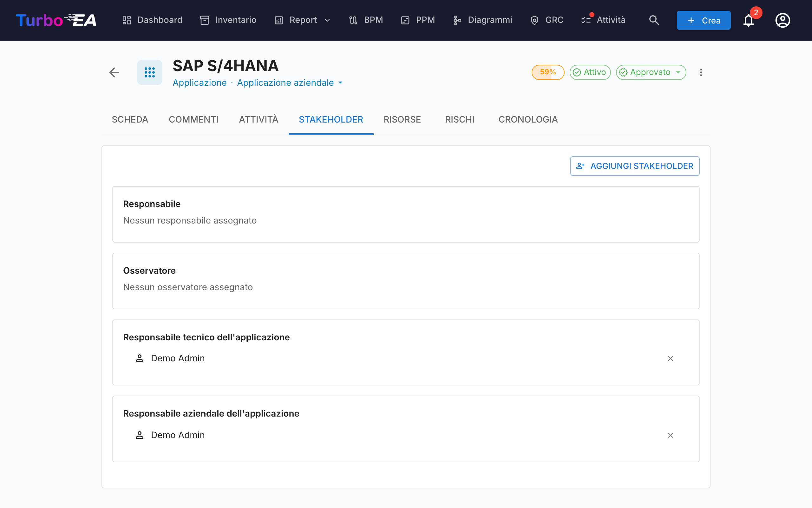
Task: Click the 59% completeness indicator
Action: pos(547,72)
